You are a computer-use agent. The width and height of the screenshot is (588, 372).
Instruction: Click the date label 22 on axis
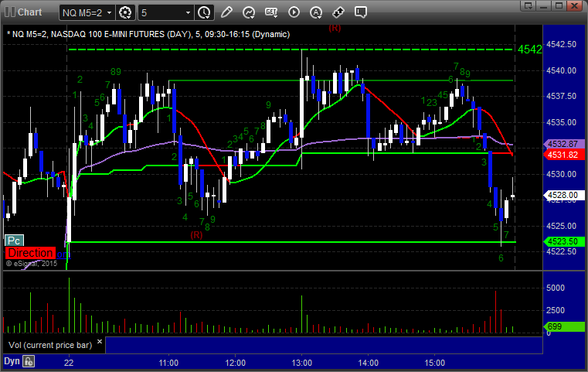click(x=69, y=363)
